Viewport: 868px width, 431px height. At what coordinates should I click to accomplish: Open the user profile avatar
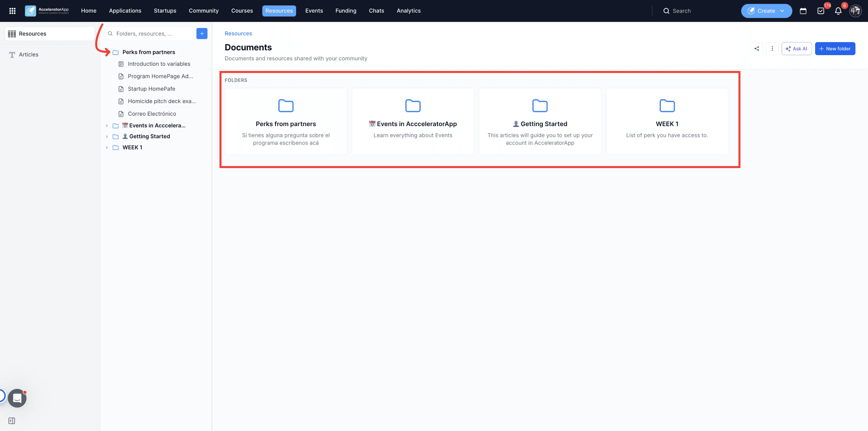[x=856, y=11]
